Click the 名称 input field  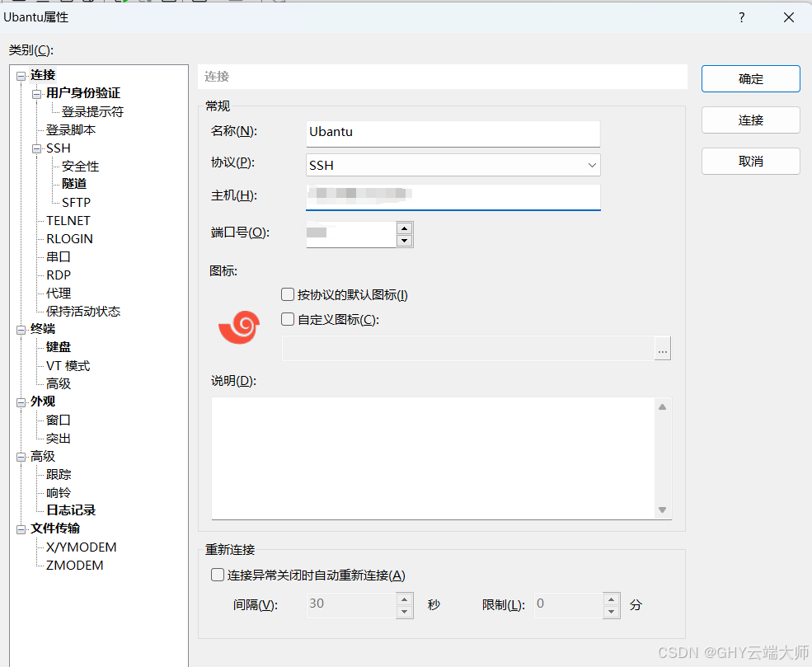point(453,134)
